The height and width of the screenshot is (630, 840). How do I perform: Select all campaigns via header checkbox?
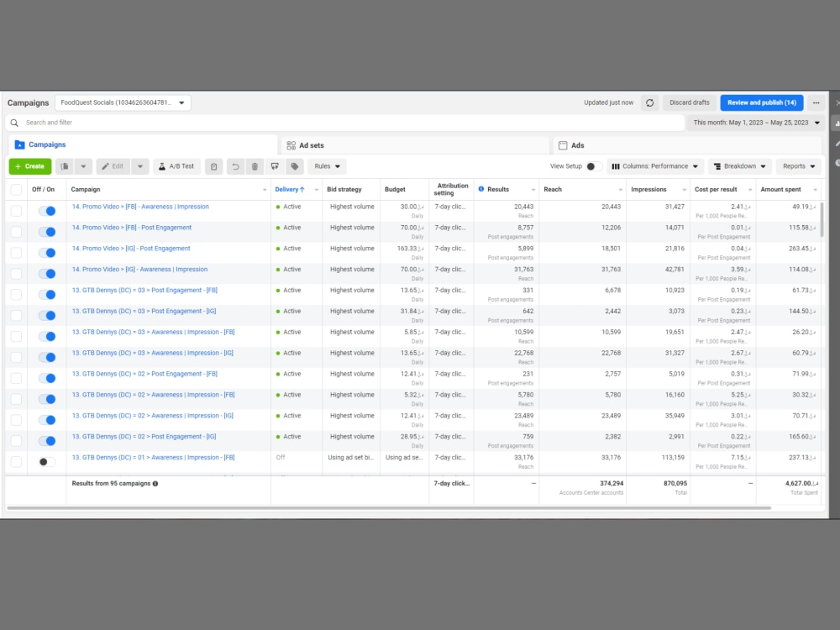click(x=15, y=189)
